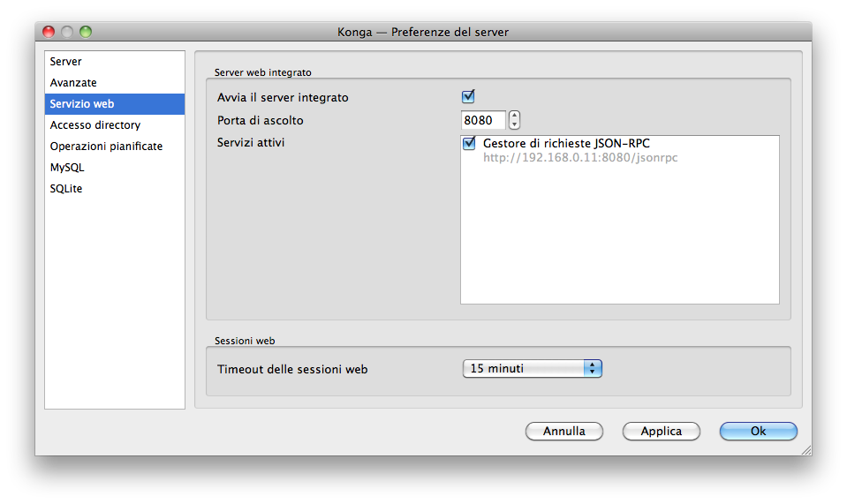Go to Operazioni pianificate section
Screen dimensions: 847x504
click(106, 147)
